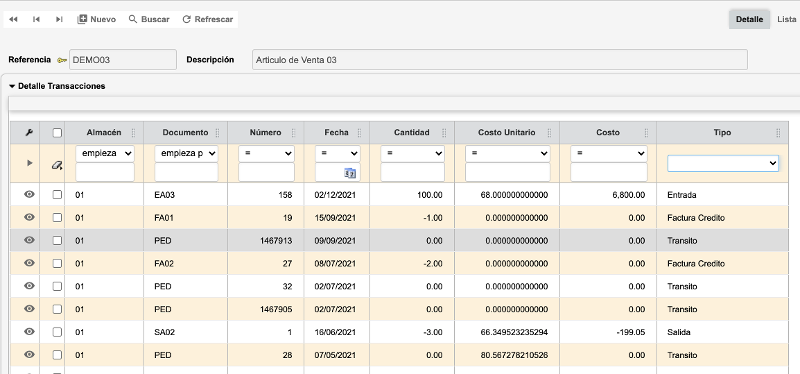Open Fecha filter operator dropdown
This screenshot has height=374, width=800.
pos(337,154)
